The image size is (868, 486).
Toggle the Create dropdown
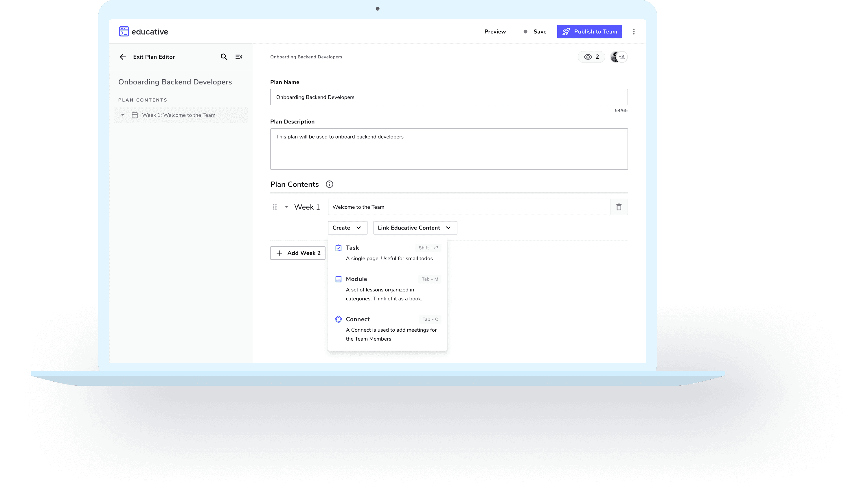347,228
